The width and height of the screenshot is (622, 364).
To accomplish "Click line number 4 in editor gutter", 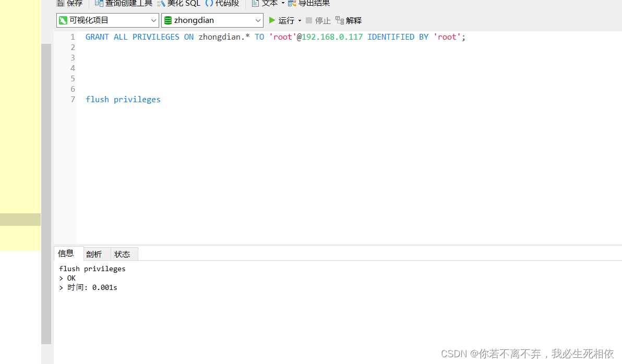I will (x=73, y=68).
